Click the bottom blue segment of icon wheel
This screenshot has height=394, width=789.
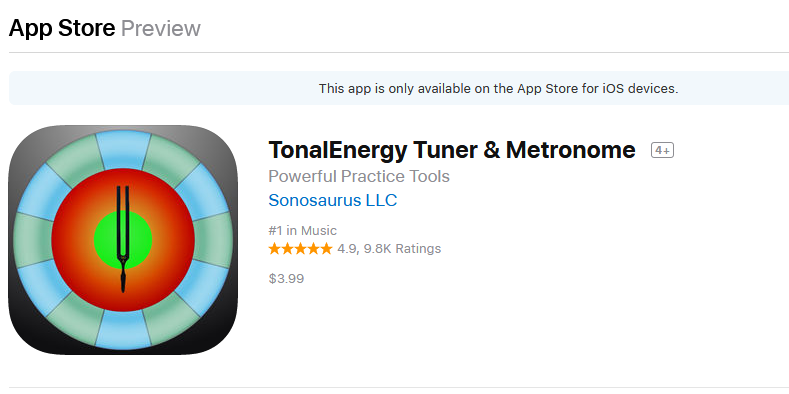click(x=123, y=330)
